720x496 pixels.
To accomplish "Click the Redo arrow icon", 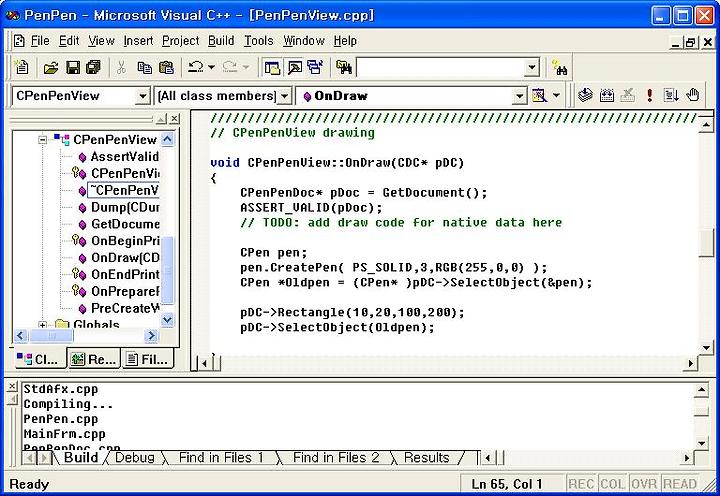I will click(x=230, y=68).
